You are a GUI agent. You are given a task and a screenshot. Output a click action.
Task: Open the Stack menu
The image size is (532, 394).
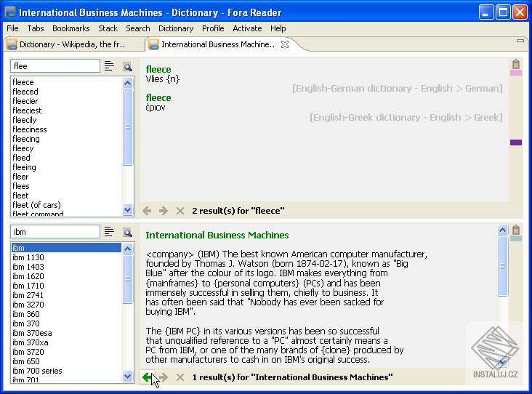pos(108,28)
